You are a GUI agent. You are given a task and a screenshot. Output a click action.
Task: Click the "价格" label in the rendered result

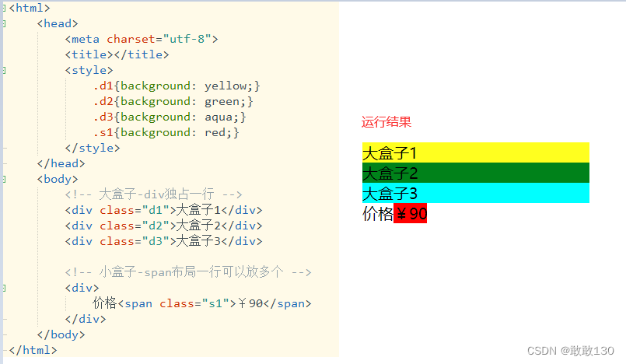coord(378,214)
